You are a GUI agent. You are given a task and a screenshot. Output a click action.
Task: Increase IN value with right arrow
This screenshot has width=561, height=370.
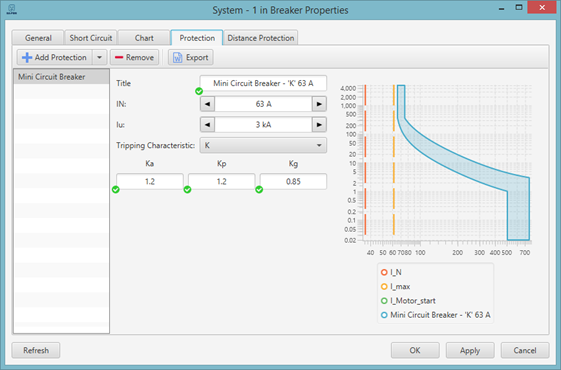pyautogui.click(x=319, y=104)
